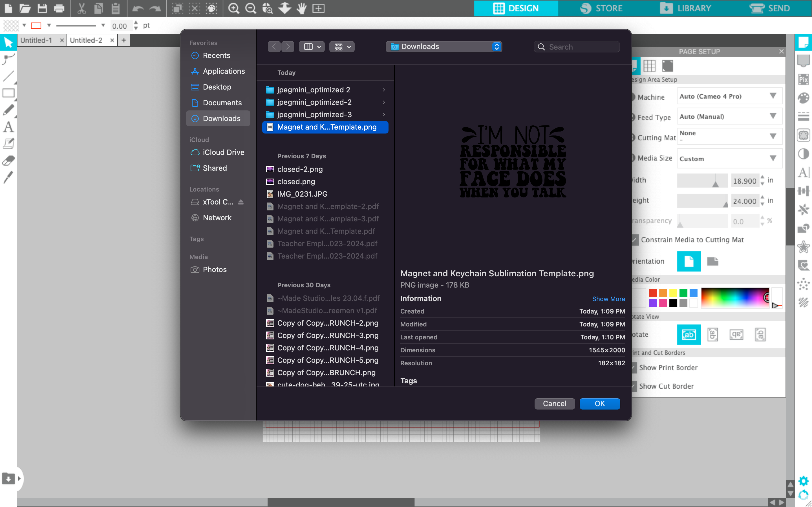This screenshot has width=812, height=507.
Task: Expand the Feed Type dropdown in Page Setup
Action: 774,116
